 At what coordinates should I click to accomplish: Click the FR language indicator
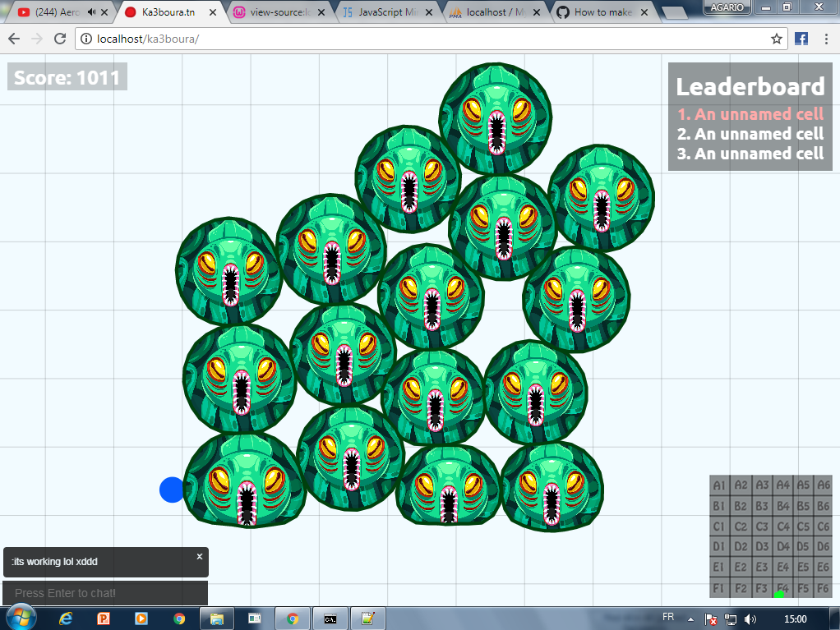coord(668,617)
